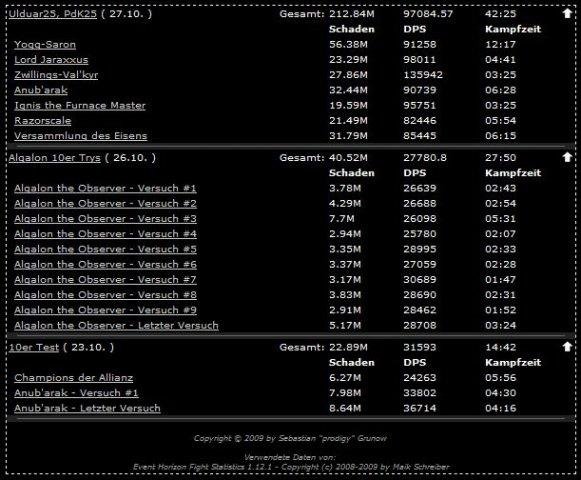Open the Ulduar25, PdK25 raid link

[53, 14]
